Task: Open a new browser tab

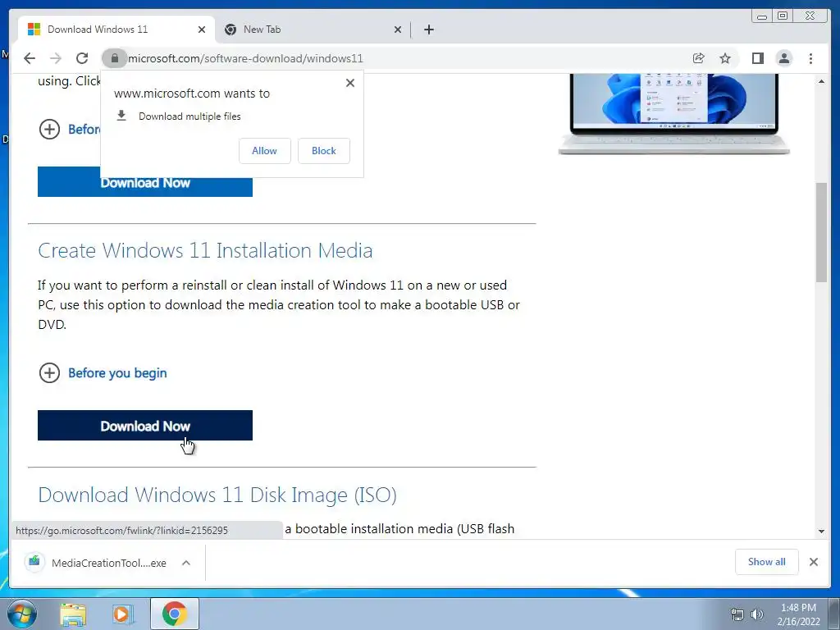Action: coord(428,30)
